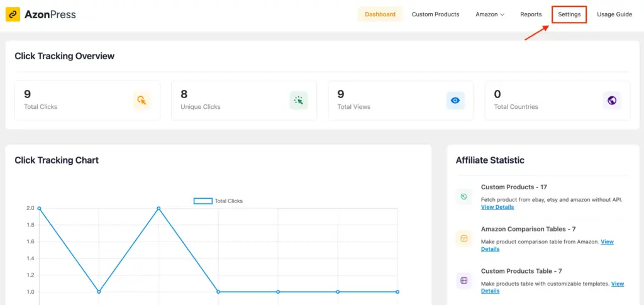Expand the Amazon dropdown menu

[489, 14]
